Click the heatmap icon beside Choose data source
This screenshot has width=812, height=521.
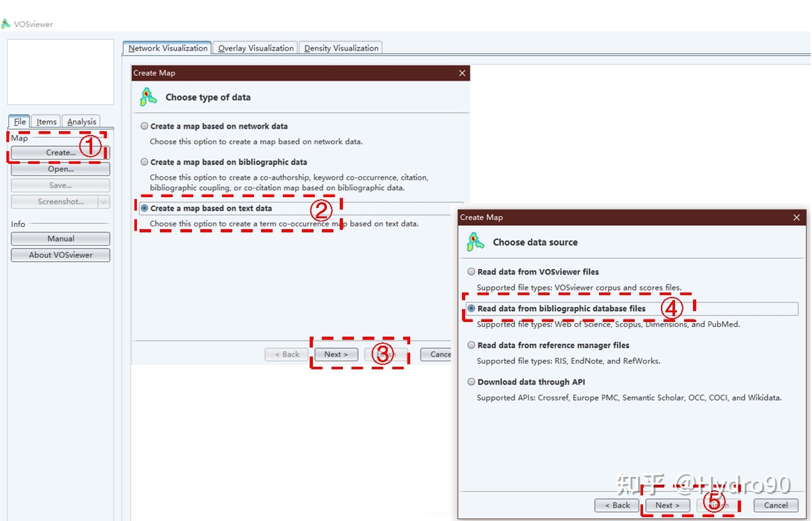tap(475, 242)
